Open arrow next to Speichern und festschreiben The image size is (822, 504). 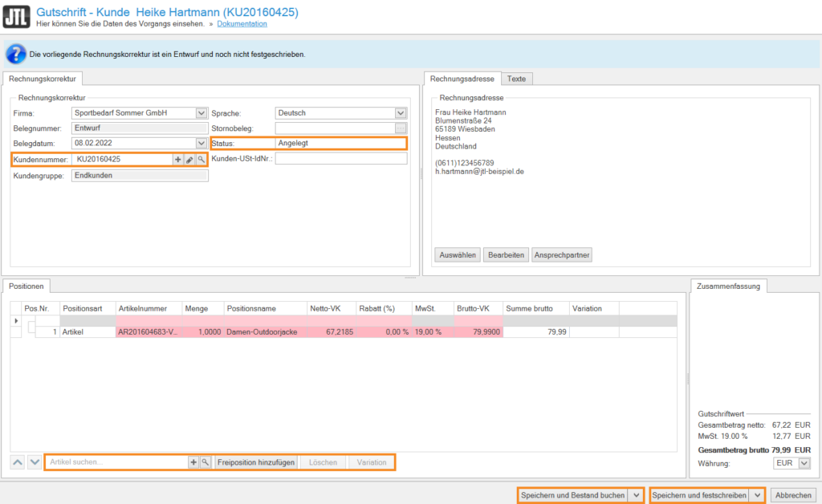click(x=758, y=496)
